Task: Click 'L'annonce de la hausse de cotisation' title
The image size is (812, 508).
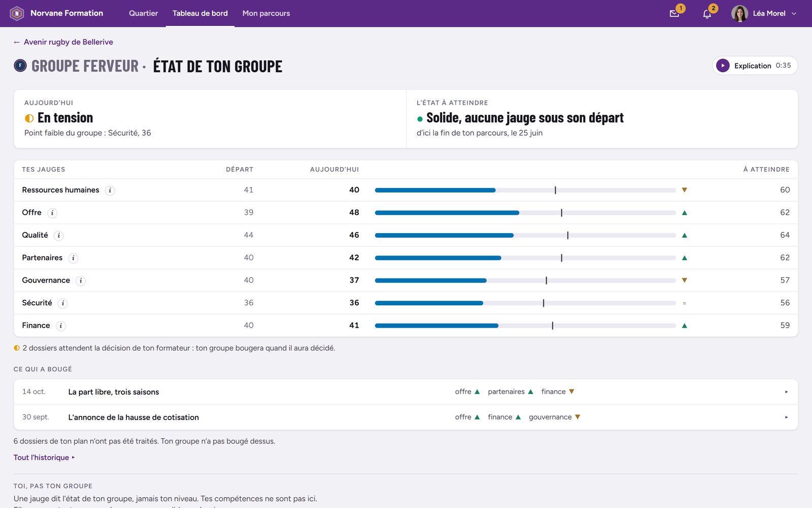Action: point(133,418)
